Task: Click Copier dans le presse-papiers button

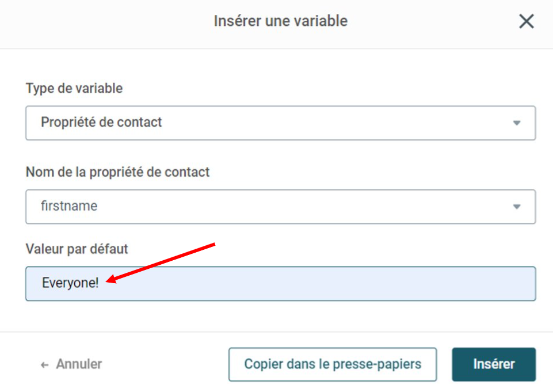Action: click(332, 364)
